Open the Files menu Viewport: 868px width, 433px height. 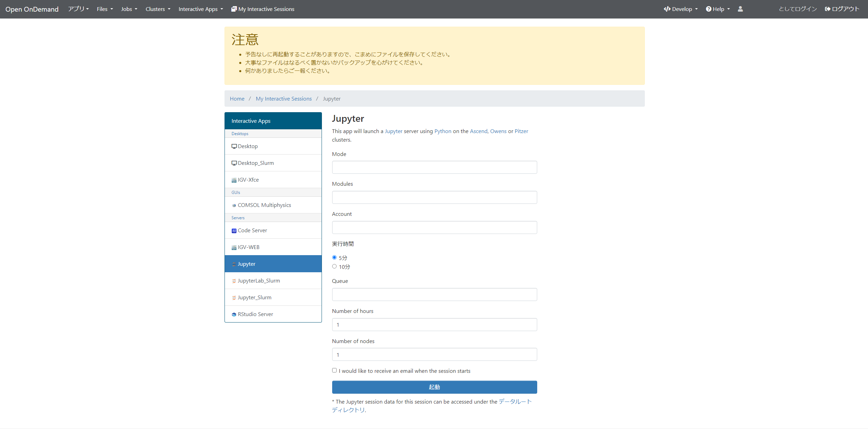click(105, 9)
